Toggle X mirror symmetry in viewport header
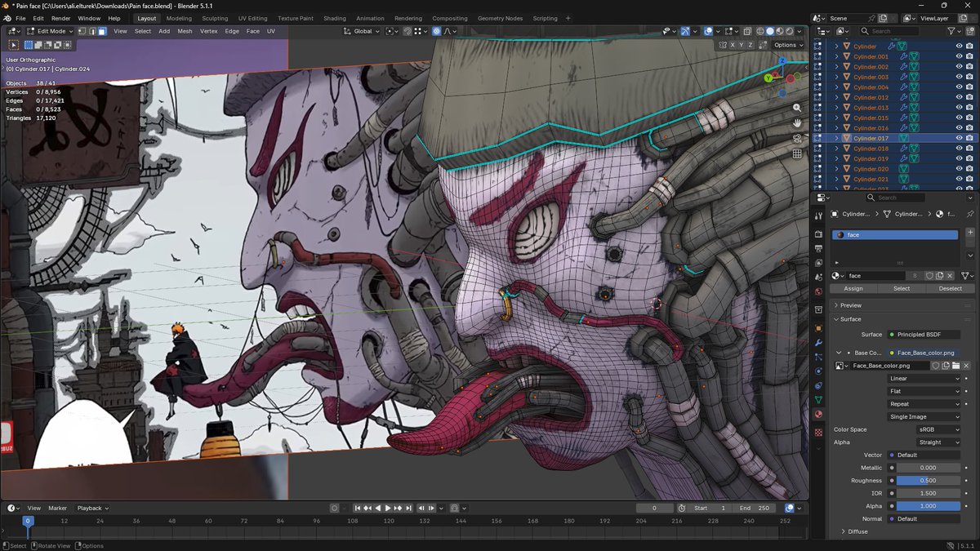This screenshot has height=551, width=980. (731, 45)
